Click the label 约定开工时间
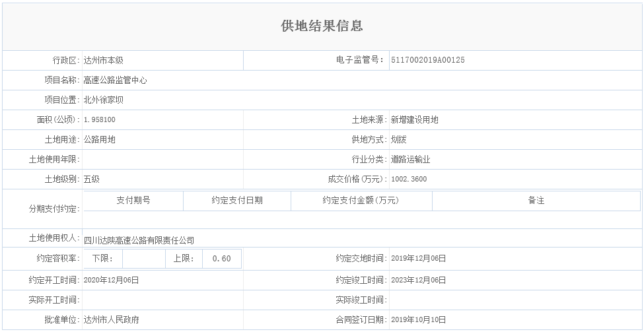Image resolution: width=644 pixels, height=332 pixels. [54, 280]
